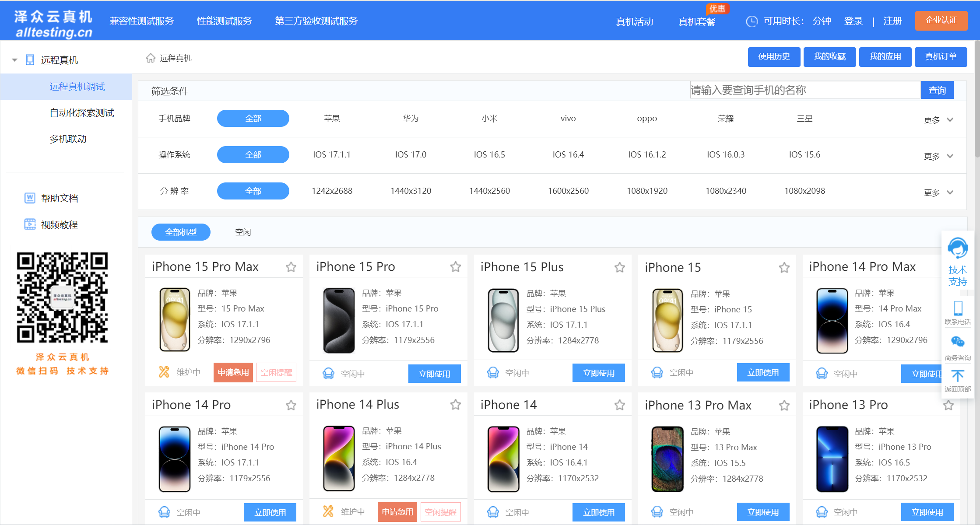
Task: Open 视频教程 video tutorial icon link
Action: click(30, 224)
